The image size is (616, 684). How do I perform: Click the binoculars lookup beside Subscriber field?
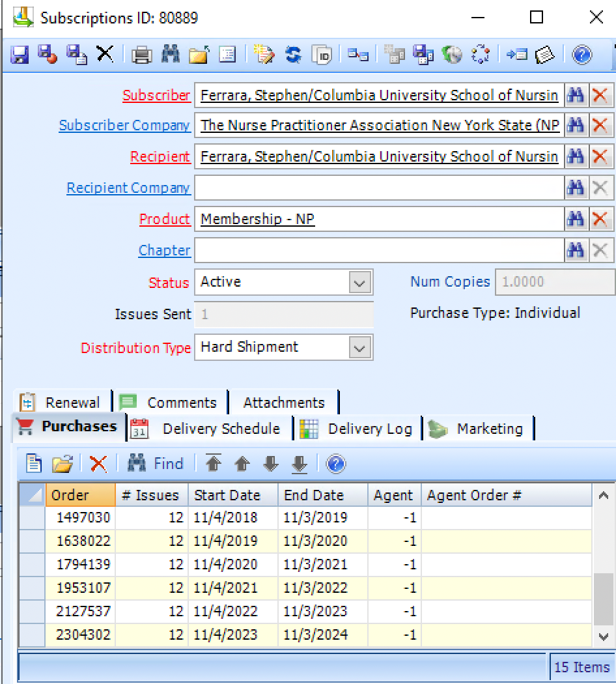click(x=575, y=96)
